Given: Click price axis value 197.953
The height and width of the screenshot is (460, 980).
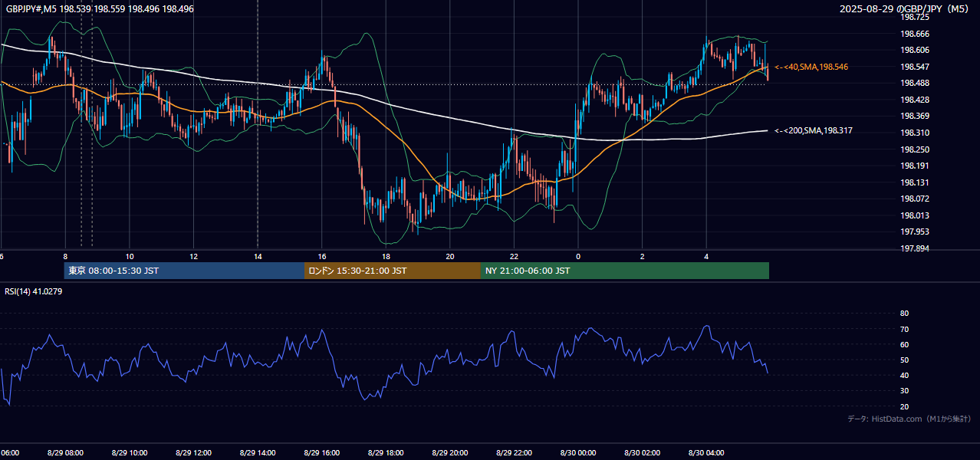Looking at the screenshot, I should click(x=915, y=232).
